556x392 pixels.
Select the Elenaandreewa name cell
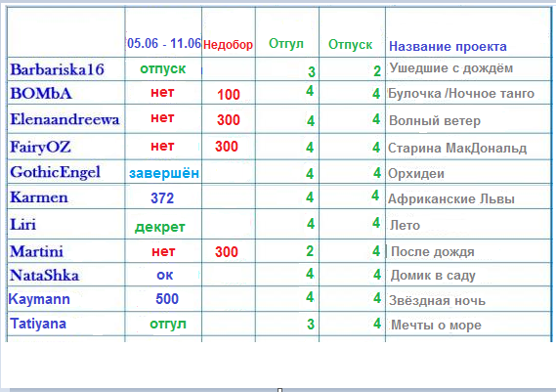click(65, 119)
